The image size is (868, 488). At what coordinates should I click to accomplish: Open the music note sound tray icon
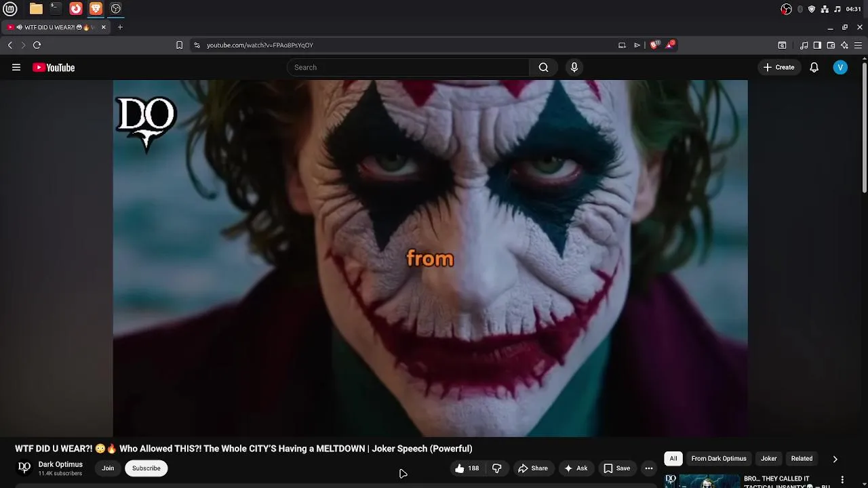click(x=837, y=9)
